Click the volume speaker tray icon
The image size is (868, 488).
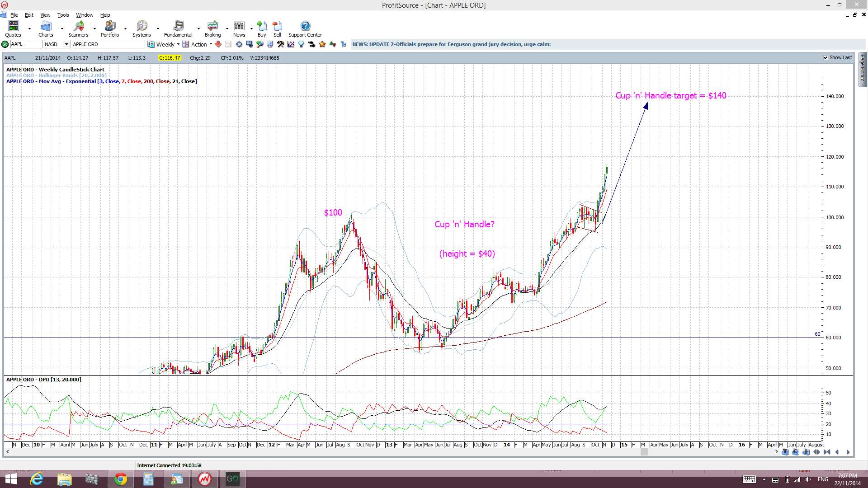(x=808, y=479)
